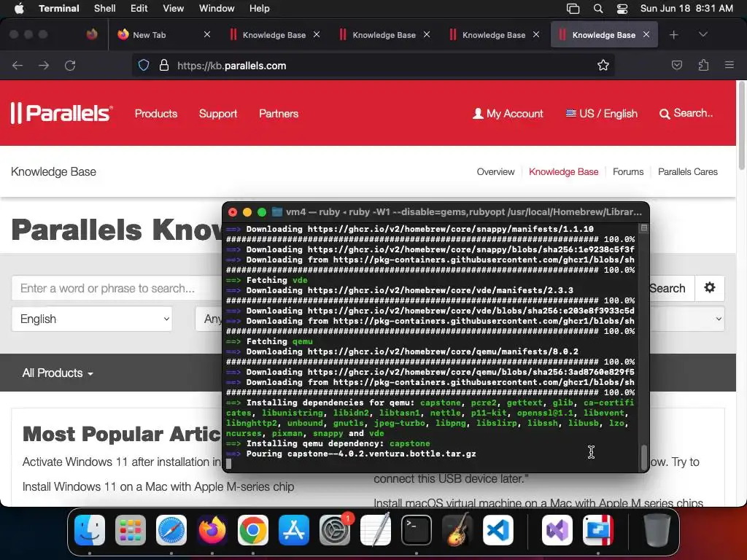Image resolution: width=747 pixels, height=560 pixels.
Task: Open Launchpad from the Dock
Action: (x=131, y=529)
